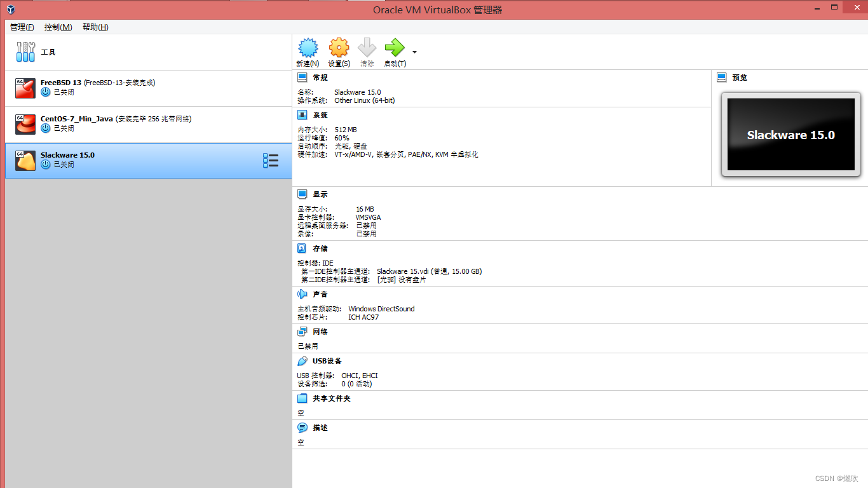Click the 控制器: IDE storage line
The image size is (868, 488).
[x=315, y=263]
